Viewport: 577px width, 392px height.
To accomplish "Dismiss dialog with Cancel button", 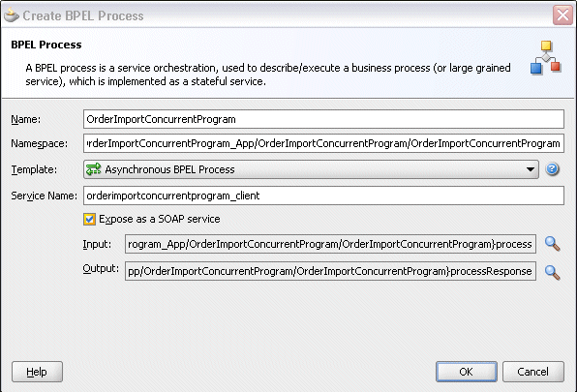I will click(x=532, y=372).
